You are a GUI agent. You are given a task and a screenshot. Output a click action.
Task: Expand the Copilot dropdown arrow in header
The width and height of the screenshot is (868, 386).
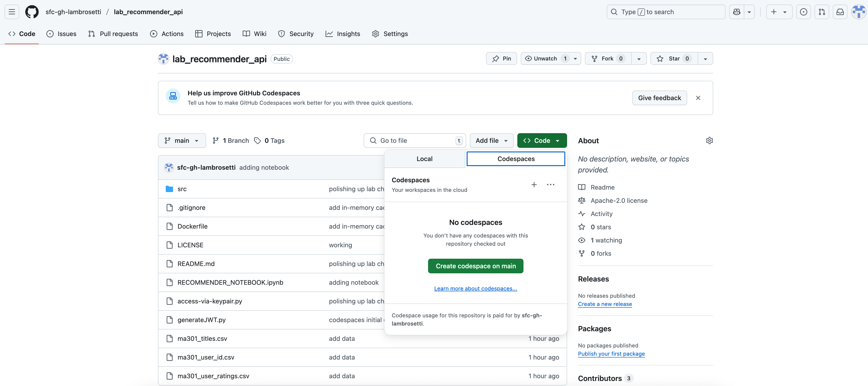749,12
